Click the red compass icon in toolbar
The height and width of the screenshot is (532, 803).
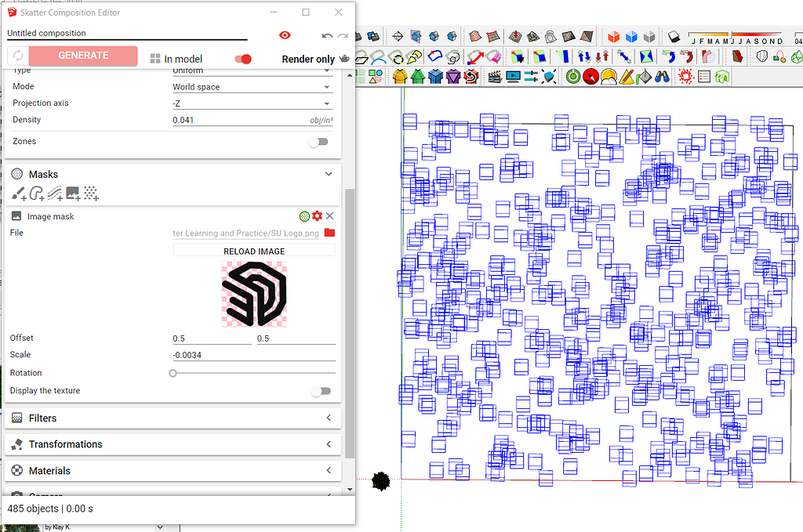click(590, 77)
